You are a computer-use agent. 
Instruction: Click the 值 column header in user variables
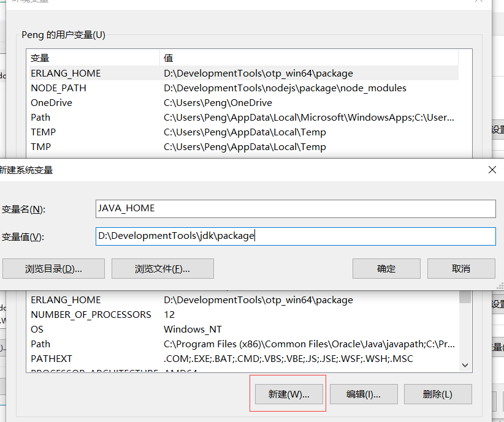pos(309,58)
